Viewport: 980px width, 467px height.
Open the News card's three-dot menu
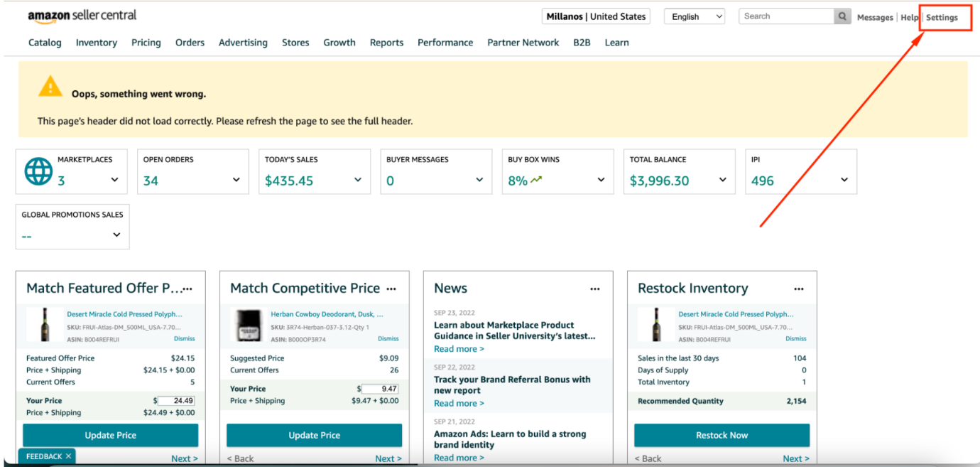595,289
